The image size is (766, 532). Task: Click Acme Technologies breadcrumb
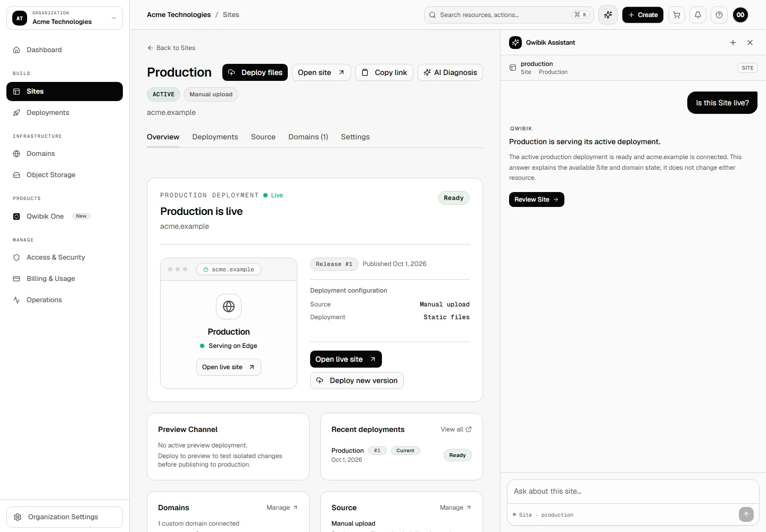(x=179, y=15)
